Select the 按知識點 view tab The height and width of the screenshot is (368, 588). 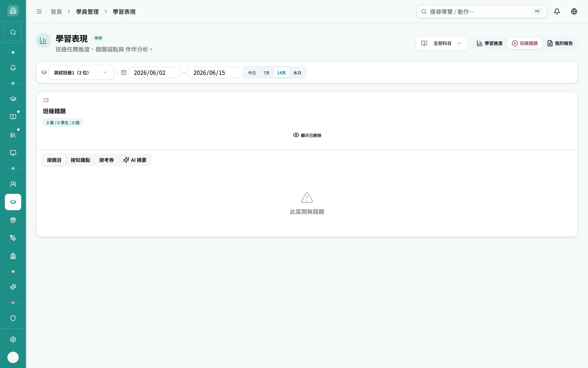coord(80,160)
